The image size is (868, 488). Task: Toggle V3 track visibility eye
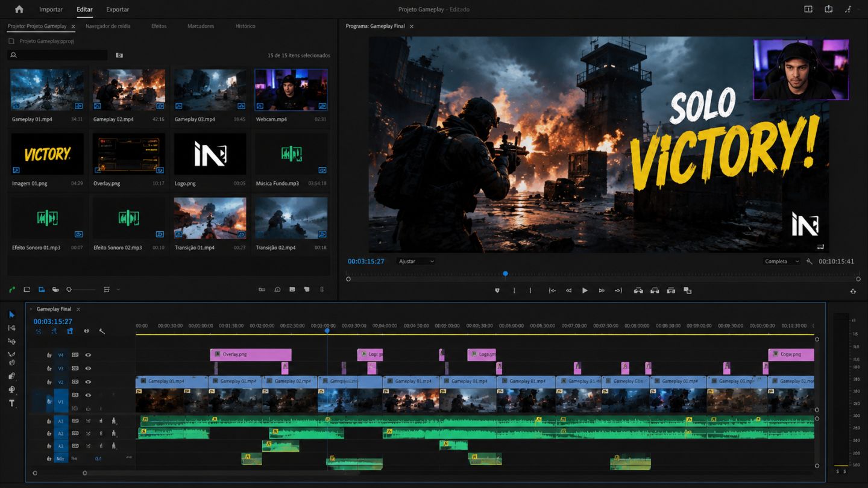pos(88,368)
